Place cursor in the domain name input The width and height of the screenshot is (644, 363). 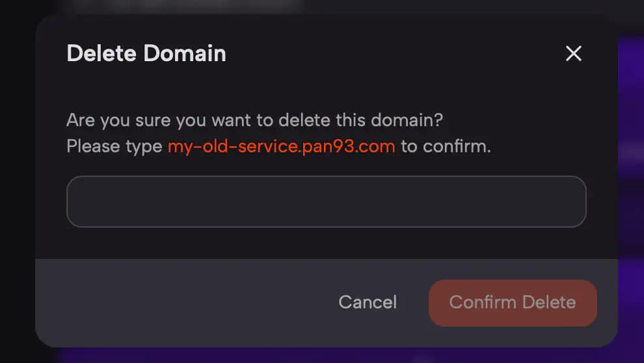point(326,202)
